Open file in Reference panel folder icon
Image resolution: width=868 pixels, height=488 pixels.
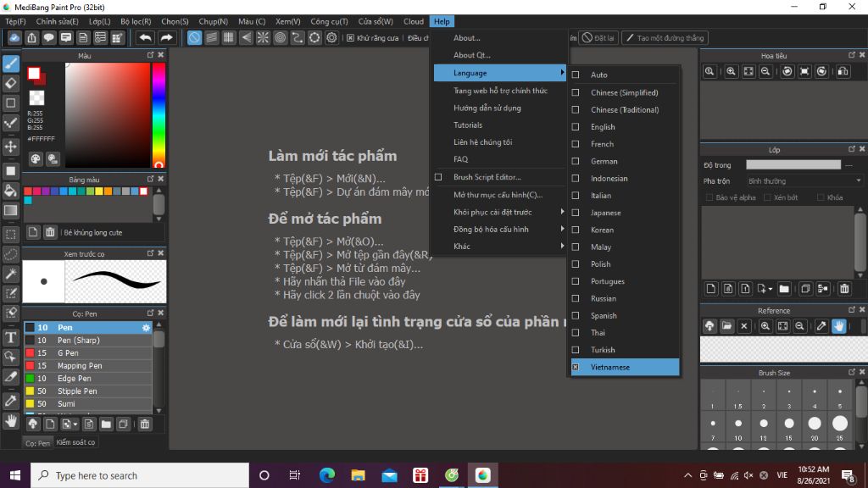(726, 326)
